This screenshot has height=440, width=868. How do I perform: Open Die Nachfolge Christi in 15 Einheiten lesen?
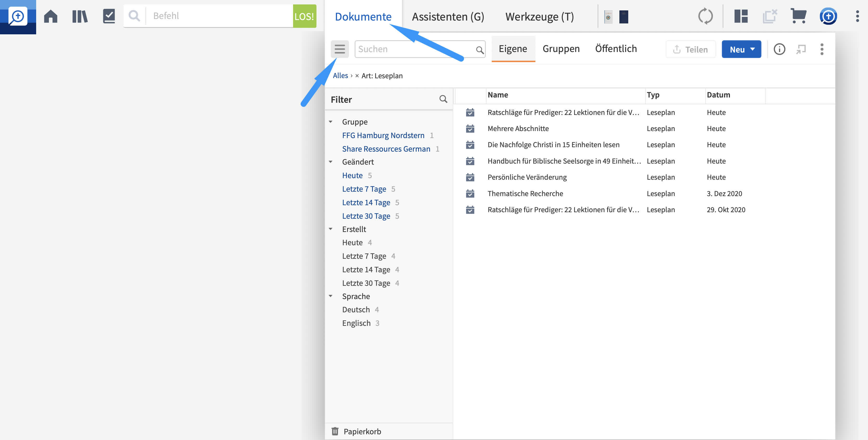[553, 145]
